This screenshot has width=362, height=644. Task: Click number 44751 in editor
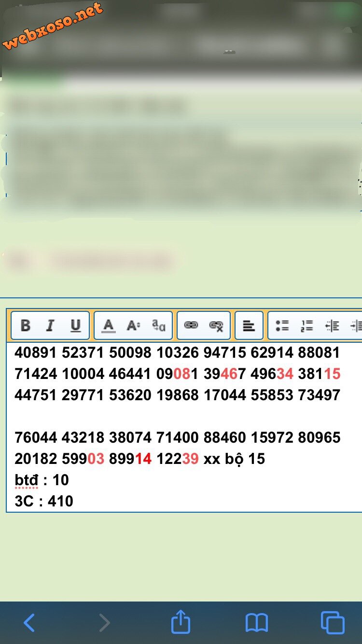[36, 395]
